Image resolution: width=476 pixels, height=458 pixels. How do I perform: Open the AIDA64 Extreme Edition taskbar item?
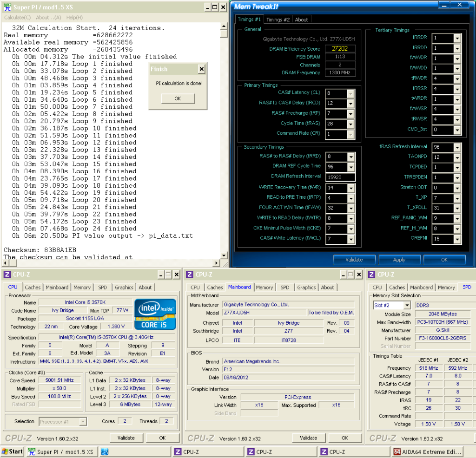tap(427, 451)
